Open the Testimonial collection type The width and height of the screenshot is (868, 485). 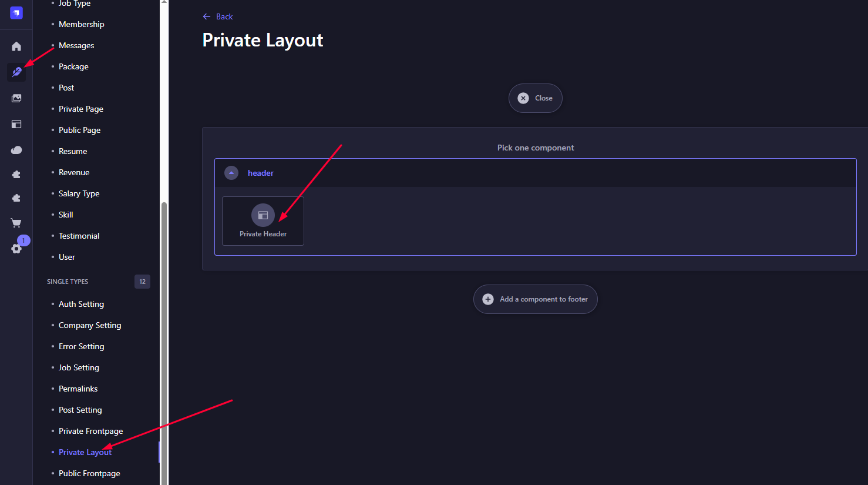(x=79, y=236)
